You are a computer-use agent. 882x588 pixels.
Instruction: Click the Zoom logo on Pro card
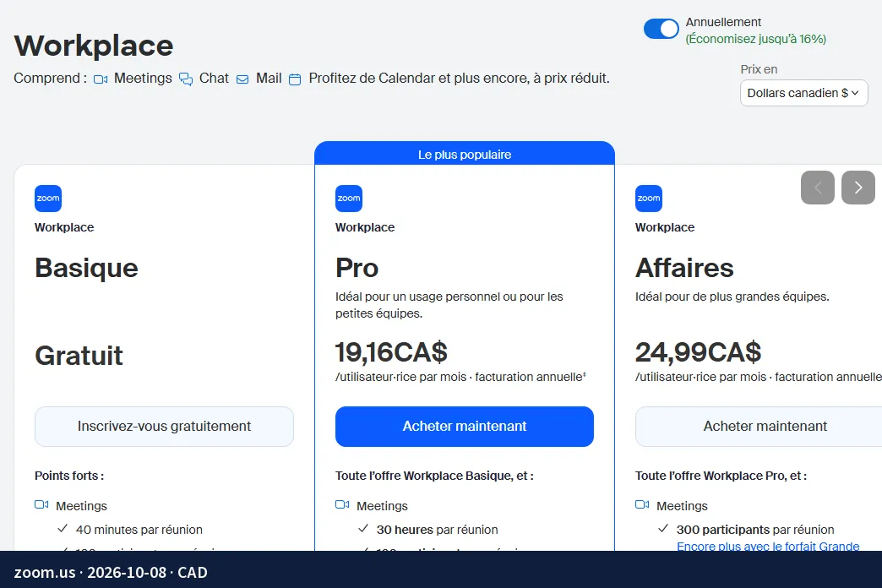point(349,199)
